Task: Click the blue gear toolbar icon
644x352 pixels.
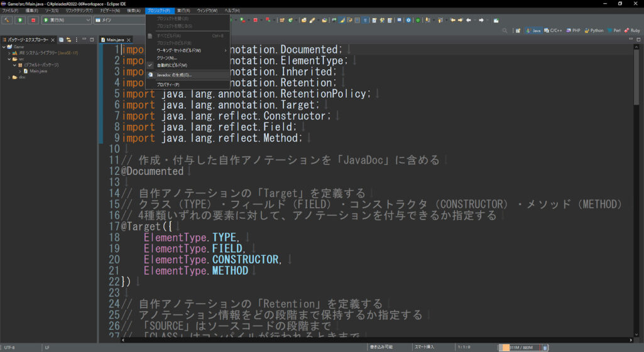Action: click(408, 20)
